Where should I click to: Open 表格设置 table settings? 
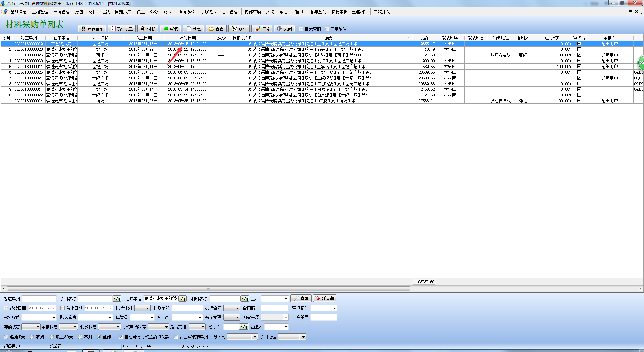[121, 29]
